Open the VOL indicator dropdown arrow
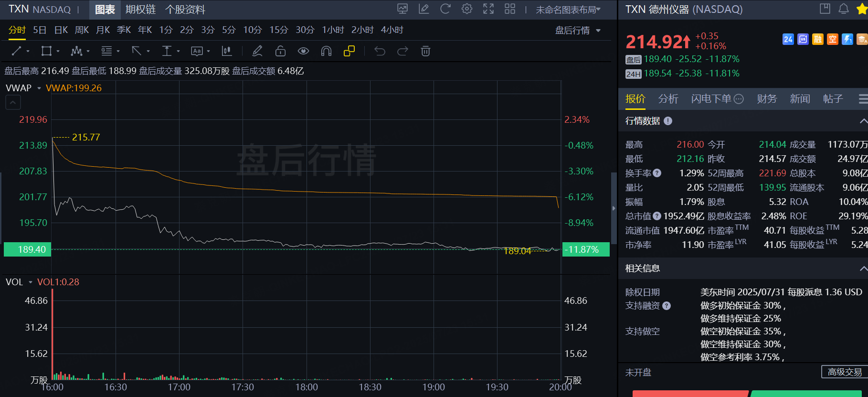The height and width of the screenshot is (397, 868). pos(31,282)
